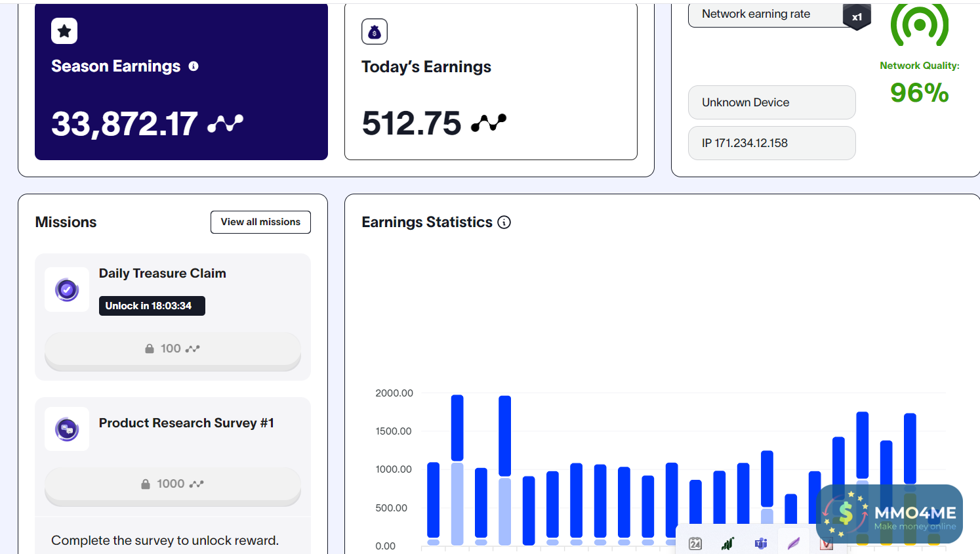Screen dimensions: 980x554
Task: Open the Season Earnings info tooltip icon
Action: [x=194, y=66]
